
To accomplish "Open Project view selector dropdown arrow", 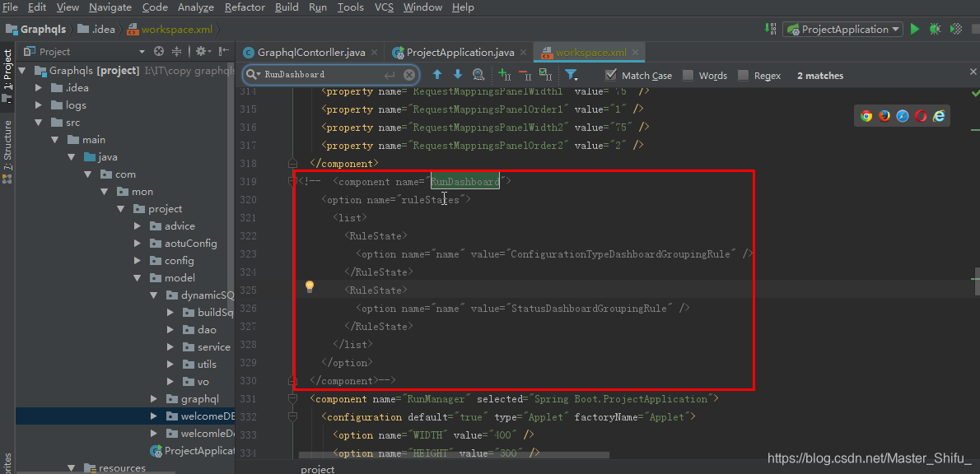I will pyautogui.click(x=142, y=52).
